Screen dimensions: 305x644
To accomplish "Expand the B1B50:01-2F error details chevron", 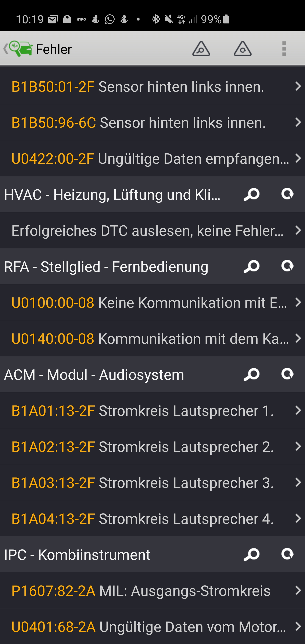I will 298,86.
